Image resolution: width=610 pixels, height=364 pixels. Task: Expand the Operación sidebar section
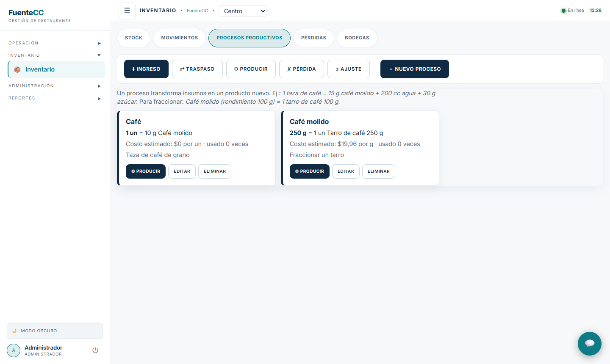click(55, 43)
